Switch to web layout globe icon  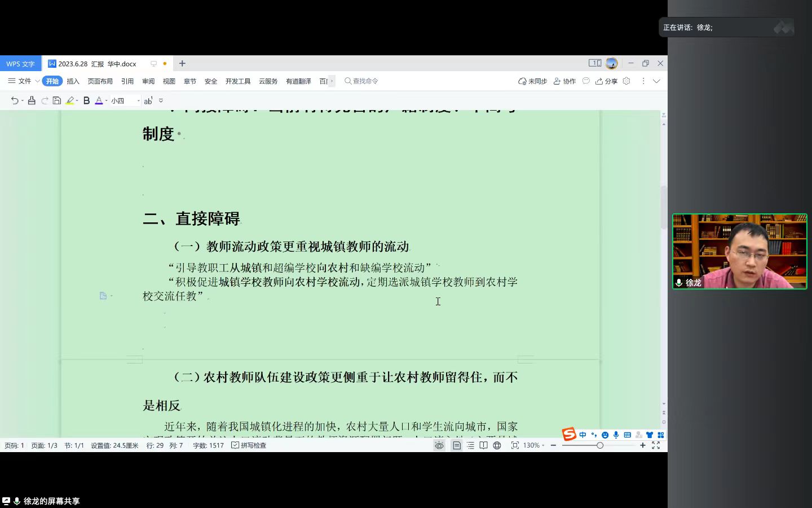point(497,445)
